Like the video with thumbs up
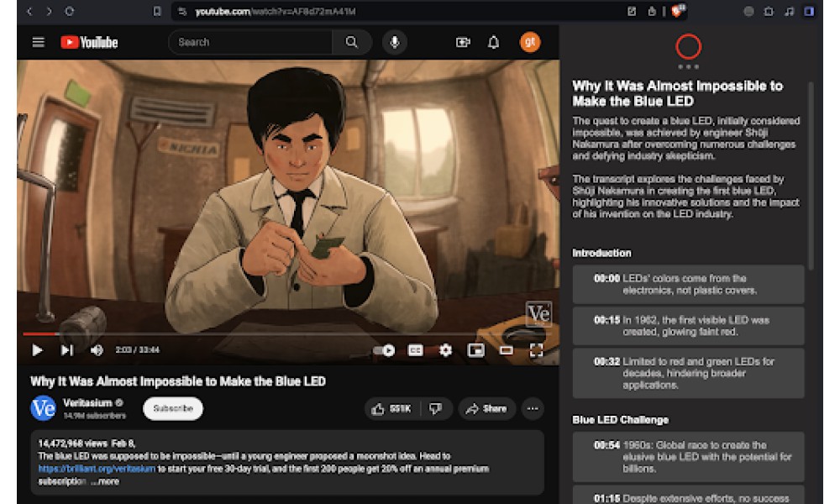840x504 pixels. [392, 409]
